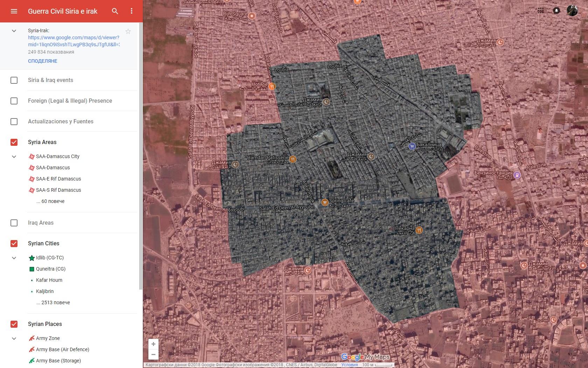588x368 pixels.
Task: Open the Google apps grid
Action: (x=541, y=11)
